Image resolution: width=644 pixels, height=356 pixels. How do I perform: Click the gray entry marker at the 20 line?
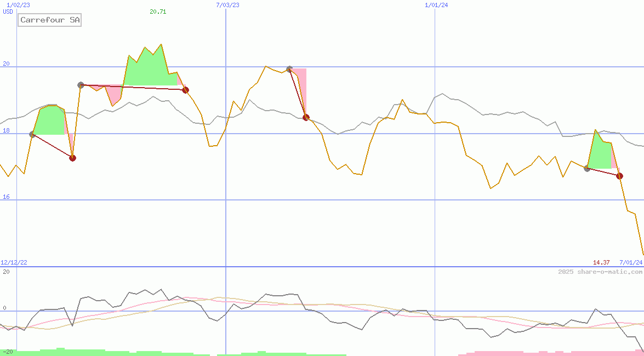[289, 69]
